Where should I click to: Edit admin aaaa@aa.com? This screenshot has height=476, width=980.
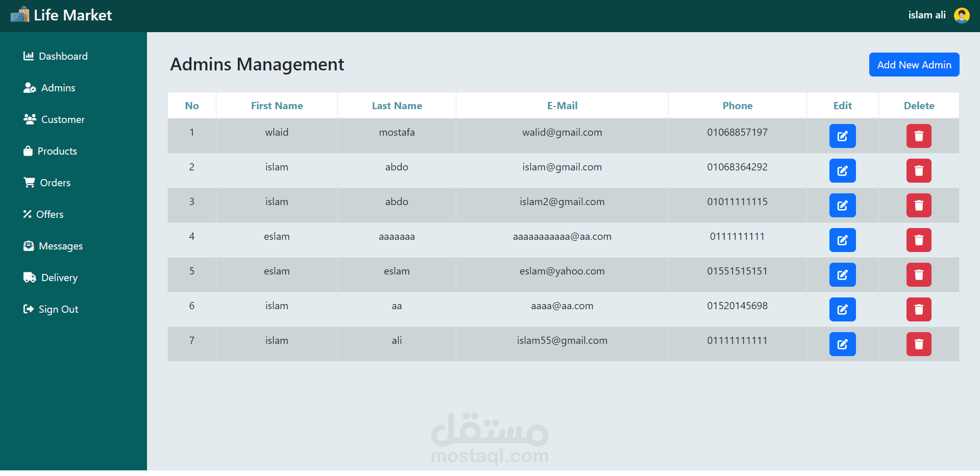coord(842,310)
